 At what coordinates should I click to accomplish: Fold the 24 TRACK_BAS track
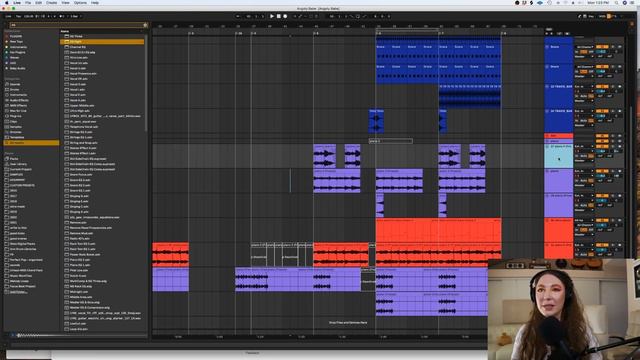point(547,111)
